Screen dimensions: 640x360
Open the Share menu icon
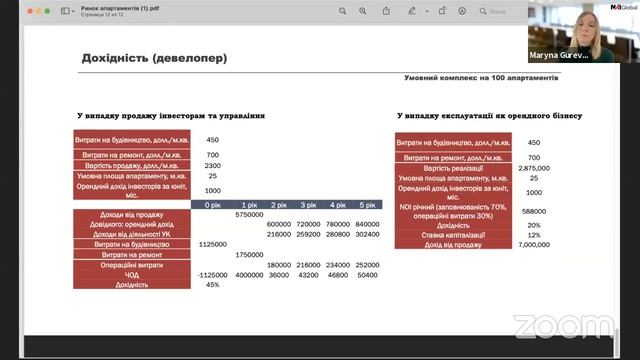tap(386, 11)
